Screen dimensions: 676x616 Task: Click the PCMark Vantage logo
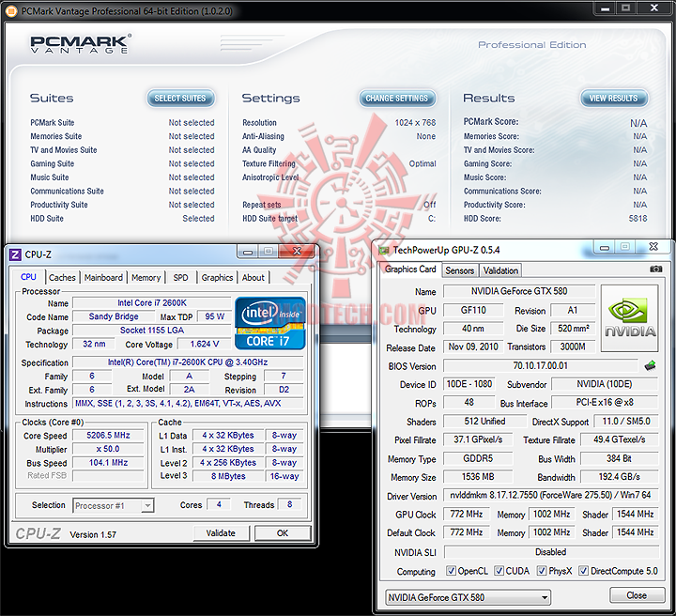pyautogui.click(x=80, y=44)
